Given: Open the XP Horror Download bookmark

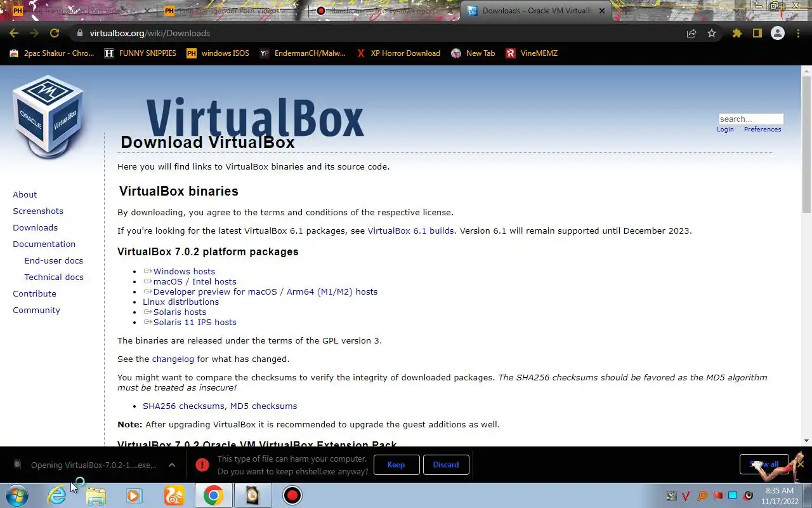Looking at the screenshot, I should tap(398, 53).
